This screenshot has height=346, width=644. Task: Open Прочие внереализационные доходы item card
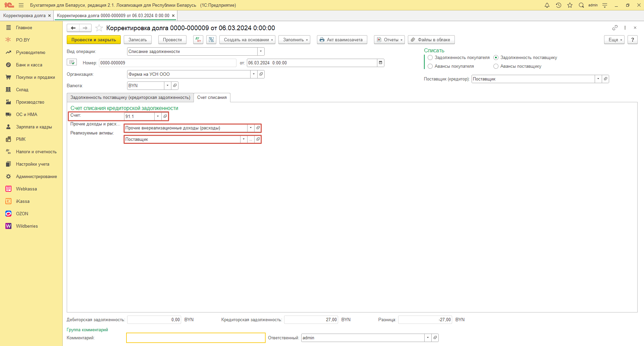(x=258, y=128)
